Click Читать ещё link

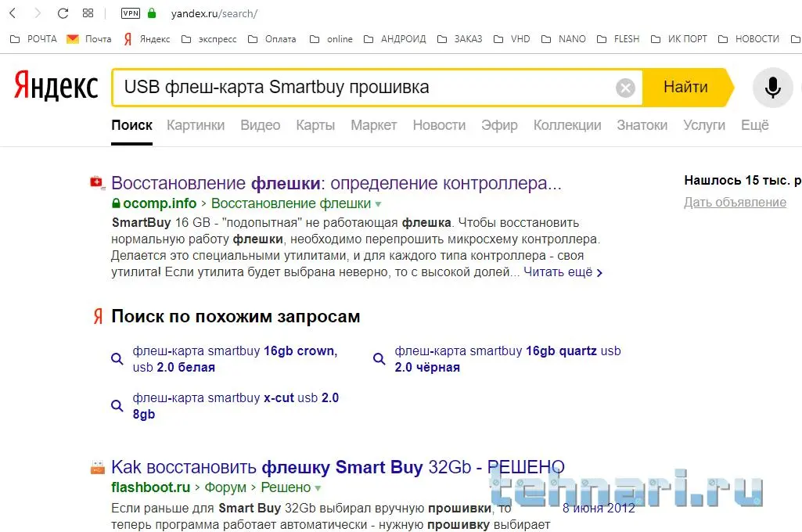(x=563, y=272)
